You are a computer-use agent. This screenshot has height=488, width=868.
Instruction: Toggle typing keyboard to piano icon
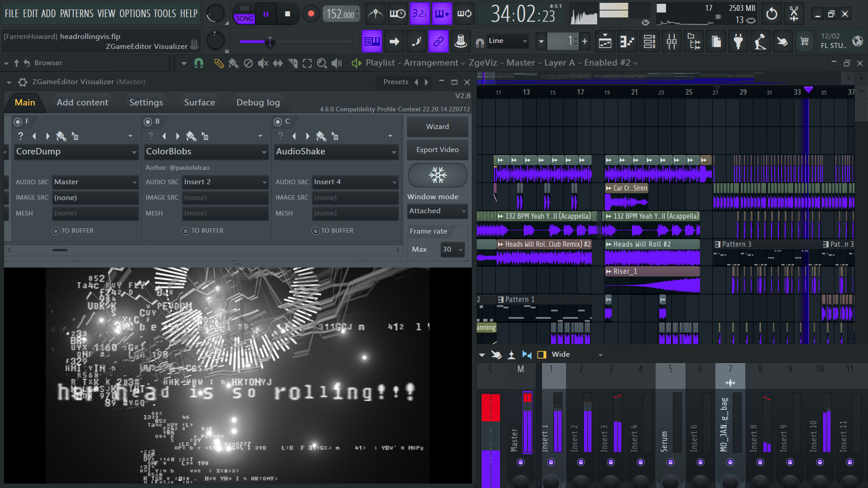[372, 42]
